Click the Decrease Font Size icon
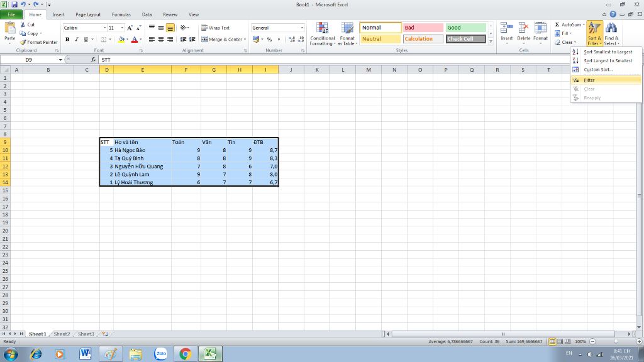Image resolution: width=644 pixels, height=362 pixels. [139, 28]
